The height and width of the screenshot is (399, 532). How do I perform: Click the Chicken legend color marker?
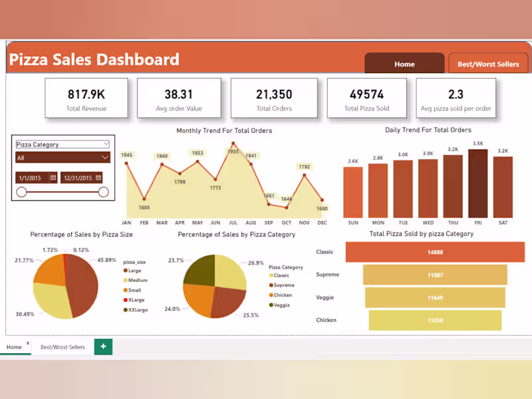(x=271, y=295)
